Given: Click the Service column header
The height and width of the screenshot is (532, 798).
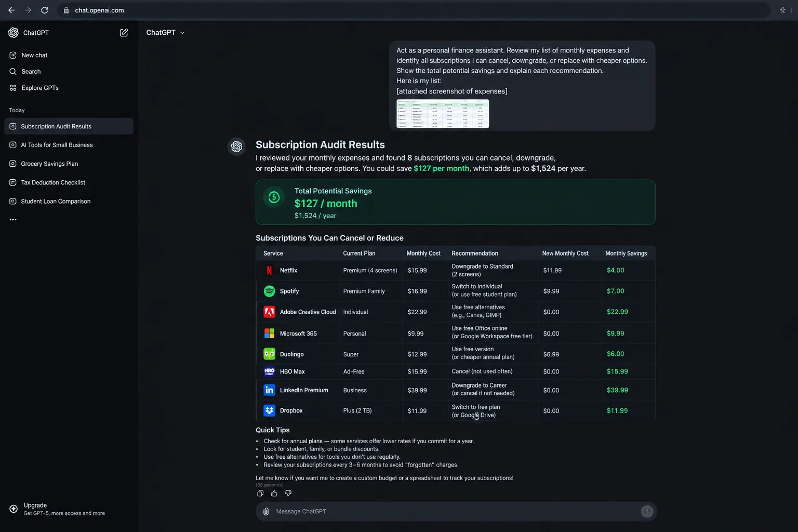Looking at the screenshot, I should tap(273, 254).
